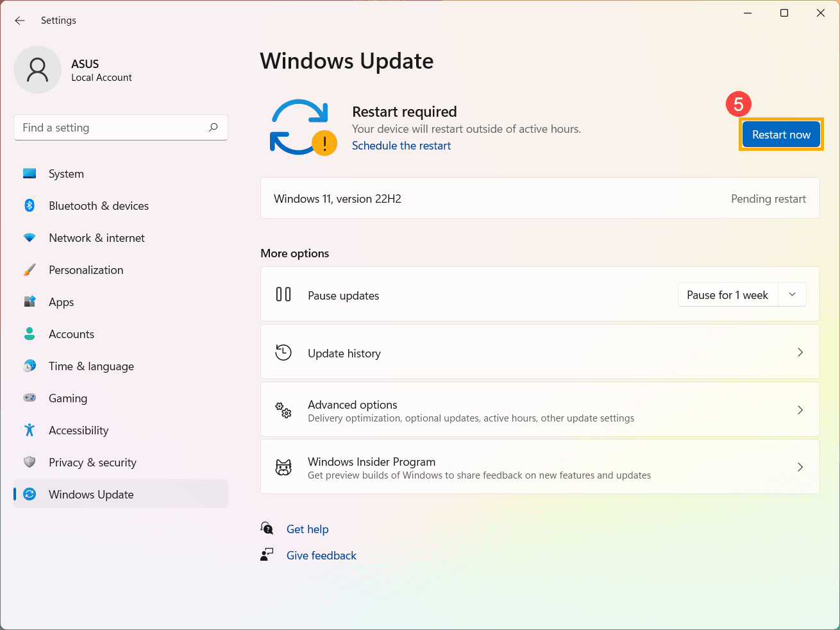Select Apps in the sidebar
Screen dimensions: 840x630
pyautogui.click(x=61, y=302)
